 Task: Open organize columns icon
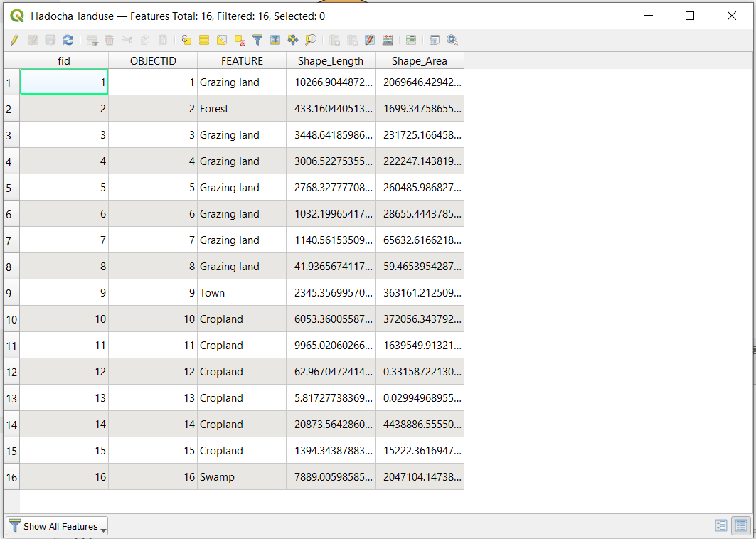(x=370, y=40)
